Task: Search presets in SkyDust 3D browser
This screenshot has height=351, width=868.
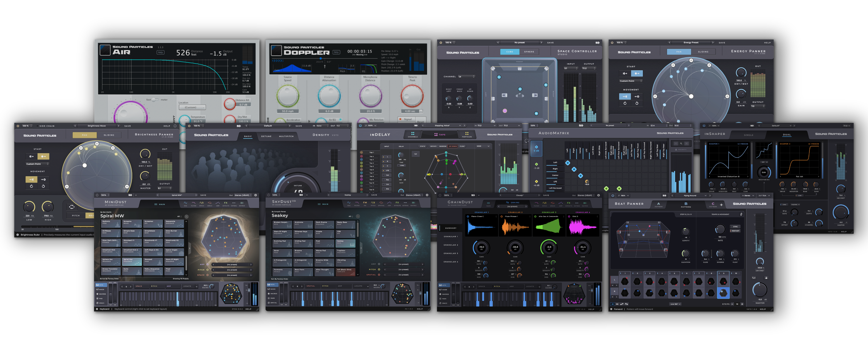Action: [x=358, y=216]
